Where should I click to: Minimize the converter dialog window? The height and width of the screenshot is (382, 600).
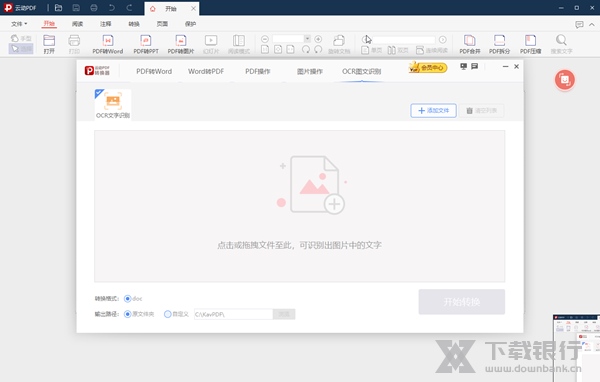point(505,67)
